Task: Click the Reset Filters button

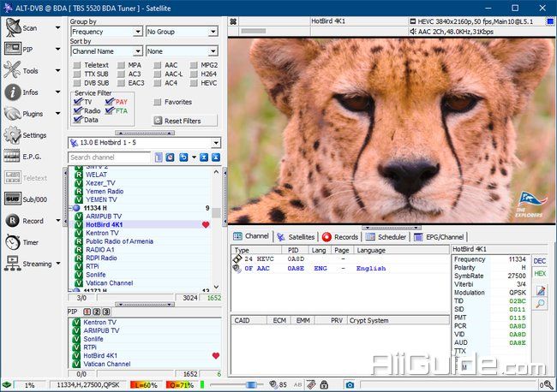Action: 184,121
